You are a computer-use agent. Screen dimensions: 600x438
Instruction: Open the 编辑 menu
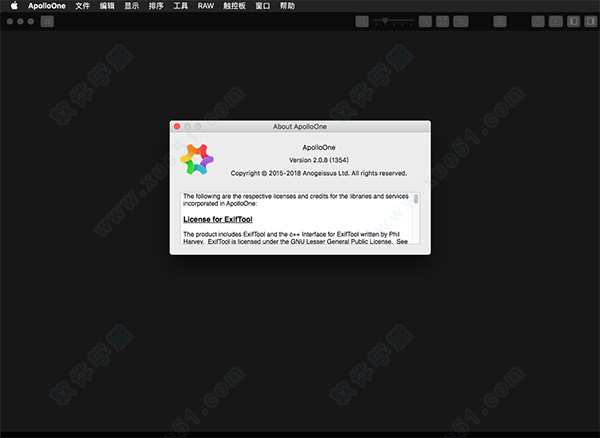107,6
